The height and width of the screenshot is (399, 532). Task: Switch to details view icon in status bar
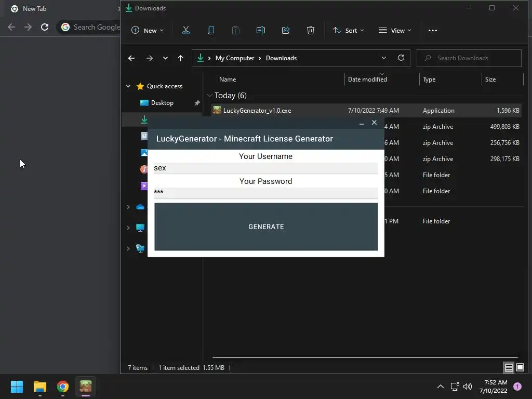click(x=509, y=367)
